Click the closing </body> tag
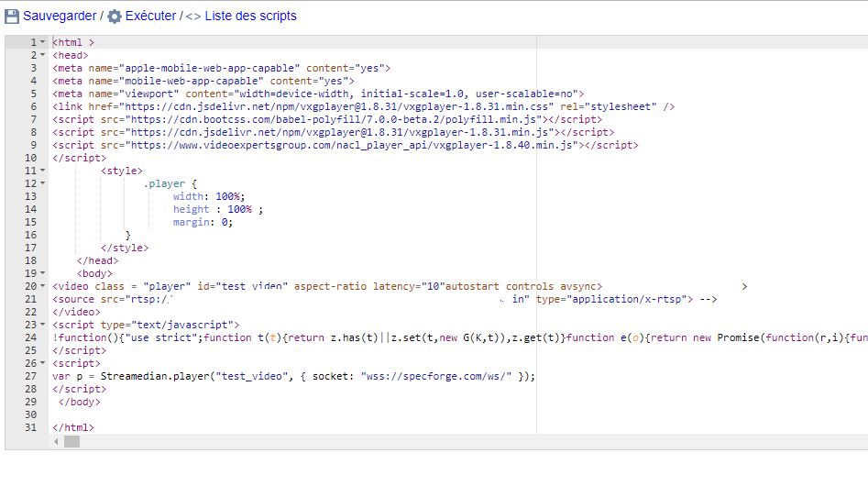868x486 pixels. click(79, 402)
